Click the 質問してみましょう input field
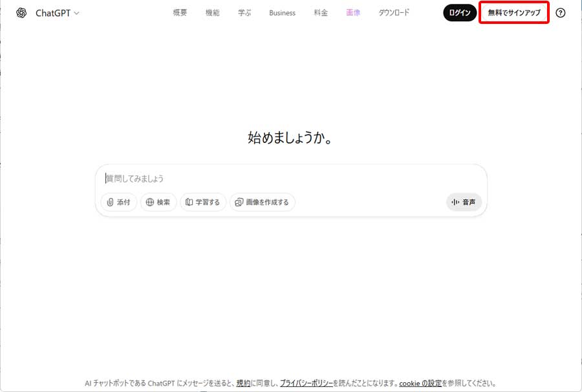The height and width of the screenshot is (392, 582). pos(194,179)
